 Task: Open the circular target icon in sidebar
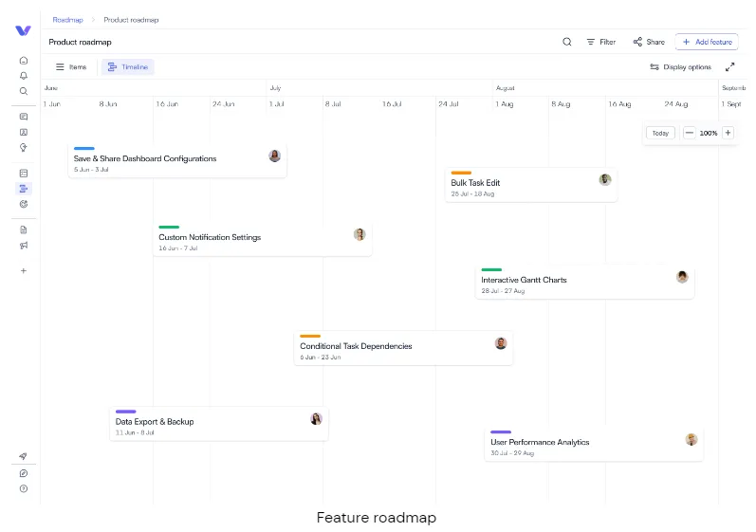[23, 204]
